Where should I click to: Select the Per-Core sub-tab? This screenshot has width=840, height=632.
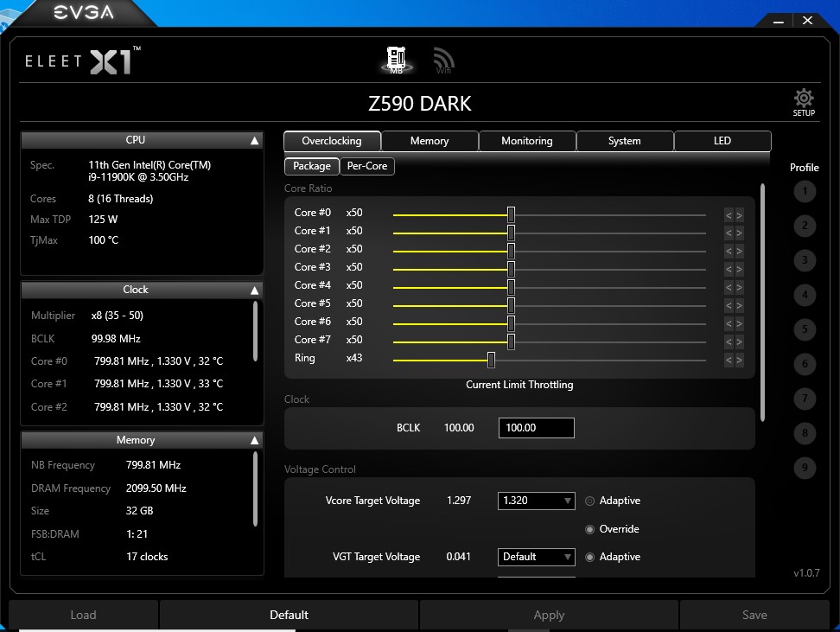point(367,166)
